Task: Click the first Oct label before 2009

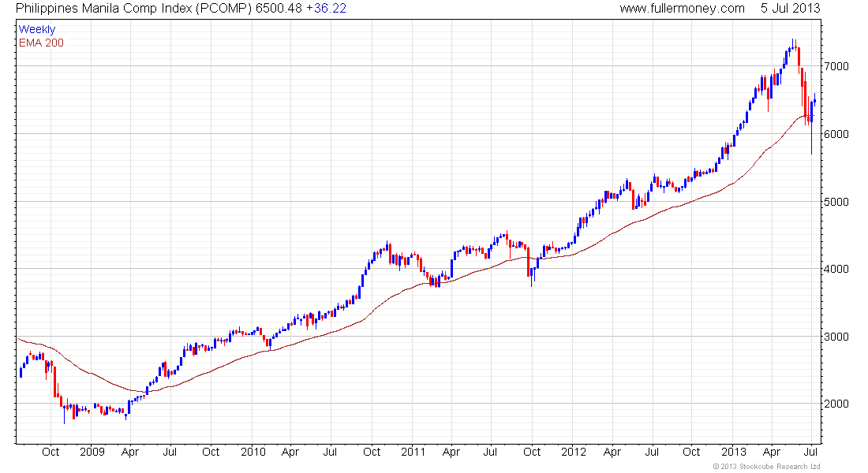Action: coord(51,452)
